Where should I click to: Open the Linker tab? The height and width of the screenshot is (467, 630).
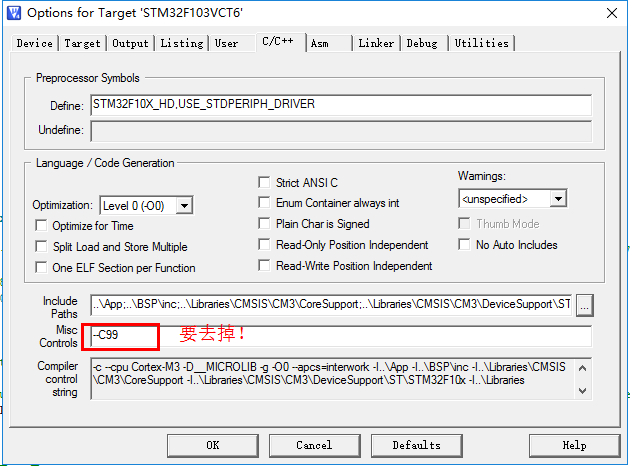[x=376, y=43]
